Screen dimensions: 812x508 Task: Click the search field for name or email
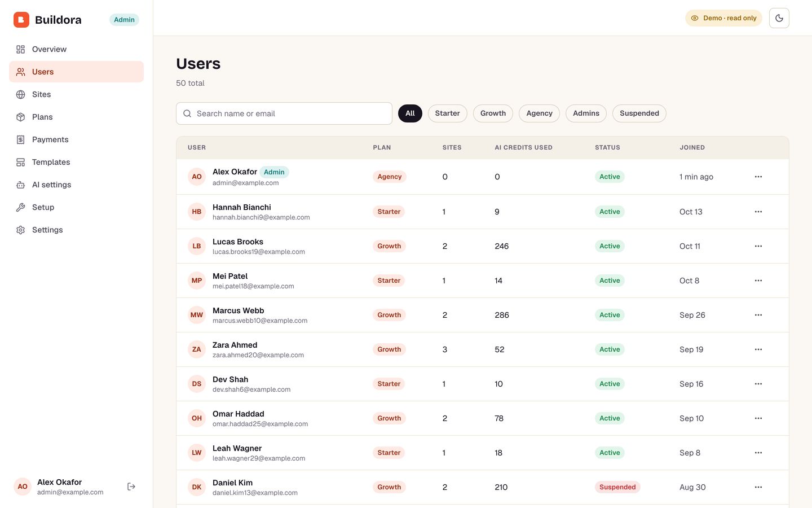(284, 113)
